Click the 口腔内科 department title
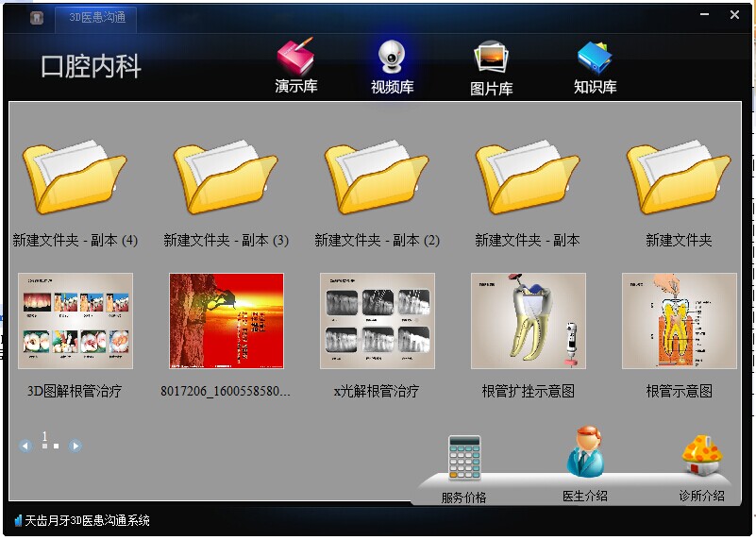Screen dimensions: 756x540 pyautogui.click(x=91, y=66)
